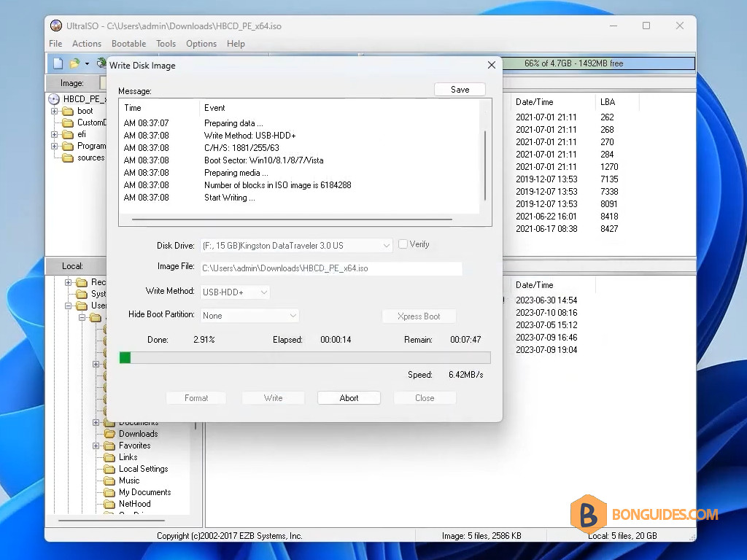Click the Music folder icon

click(110, 481)
